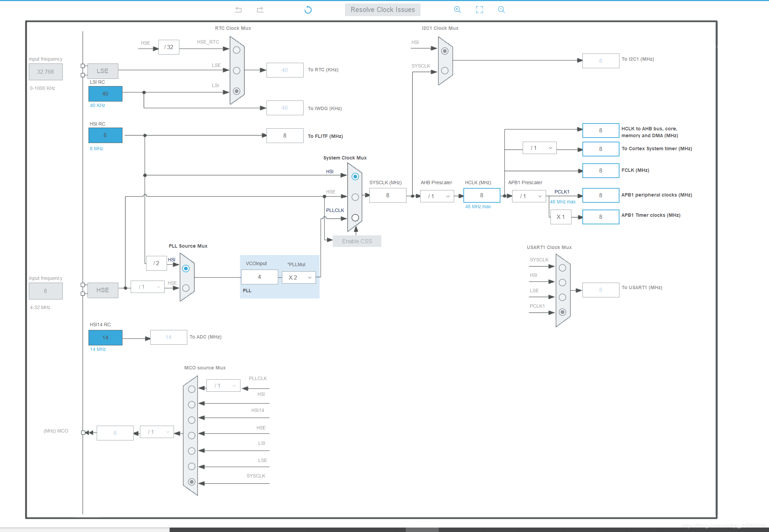Click the Enable CSS button
The image size is (769, 532).
pos(357,241)
